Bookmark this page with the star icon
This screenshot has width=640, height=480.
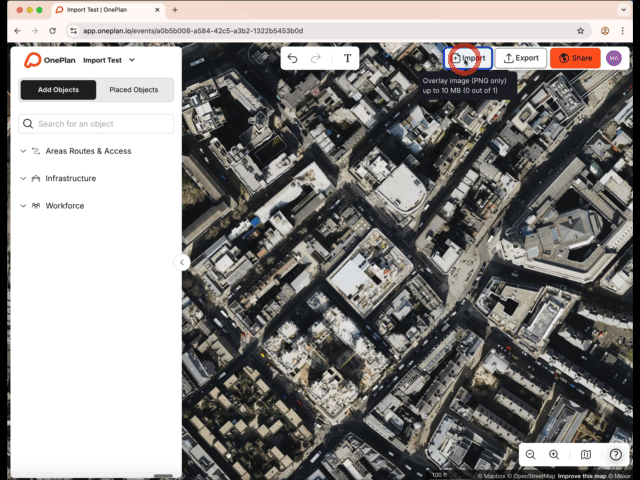click(580, 31)
